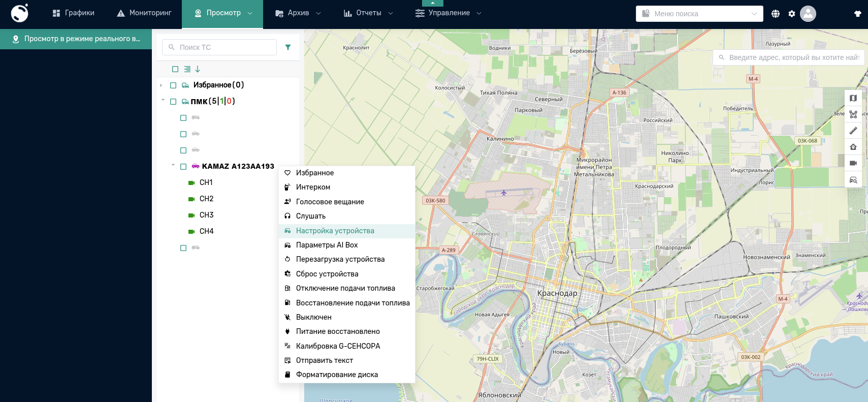The image size is (868, 402).
Task: Click the globe language icon
Action: [x=776, y=14]
